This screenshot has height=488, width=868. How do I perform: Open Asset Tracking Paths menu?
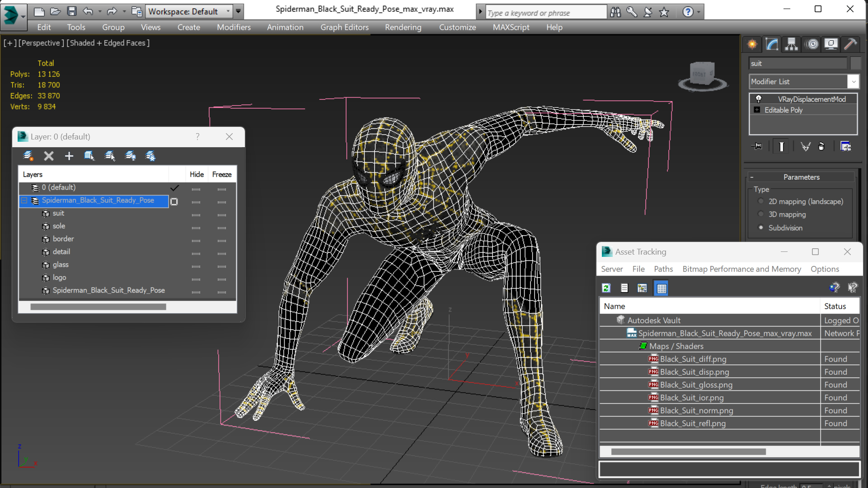point(663,269)
